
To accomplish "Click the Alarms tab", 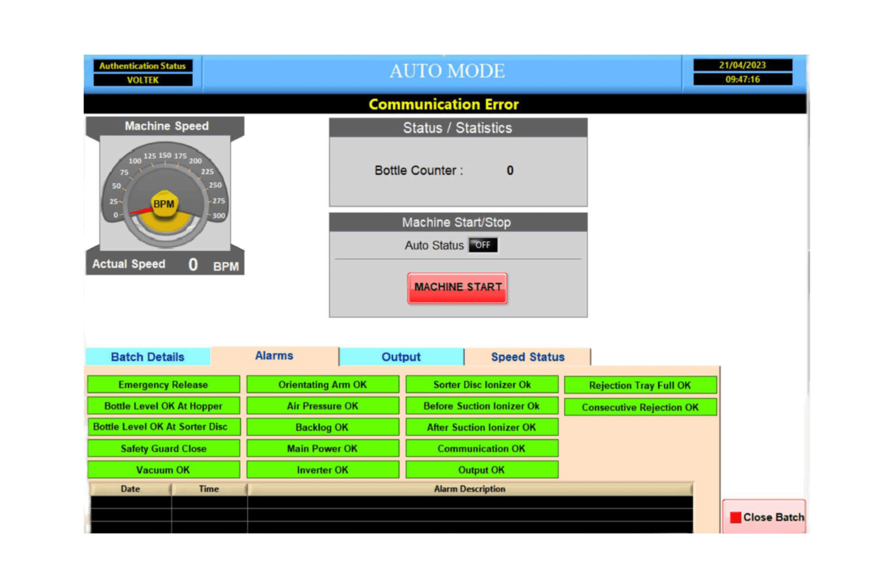I will click(x=274, y=355).
